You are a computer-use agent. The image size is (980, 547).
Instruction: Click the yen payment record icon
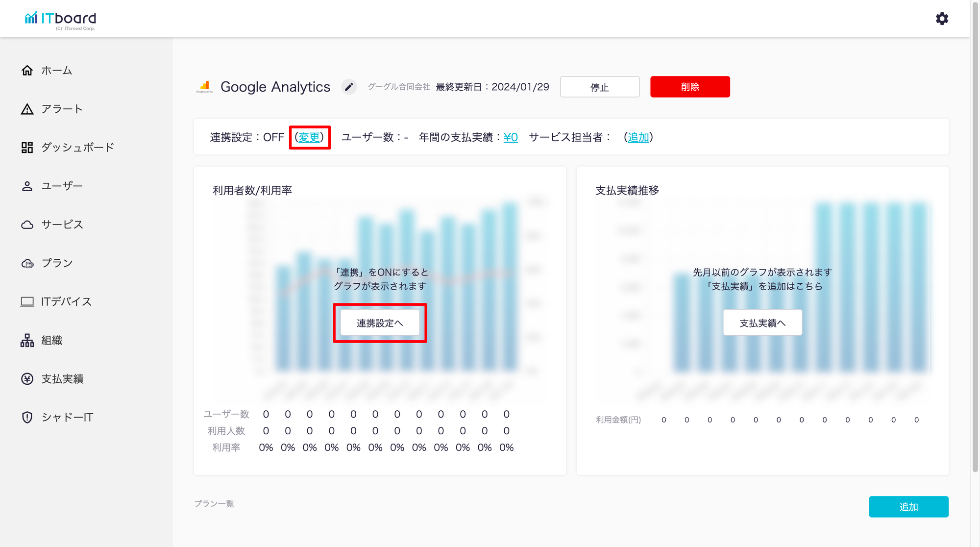click(27, 379)
